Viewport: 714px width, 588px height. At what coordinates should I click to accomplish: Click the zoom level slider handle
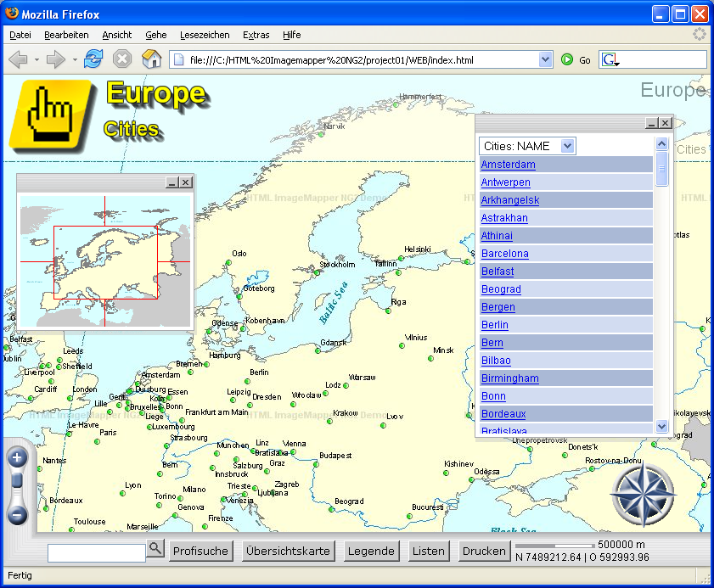[18, 482]
